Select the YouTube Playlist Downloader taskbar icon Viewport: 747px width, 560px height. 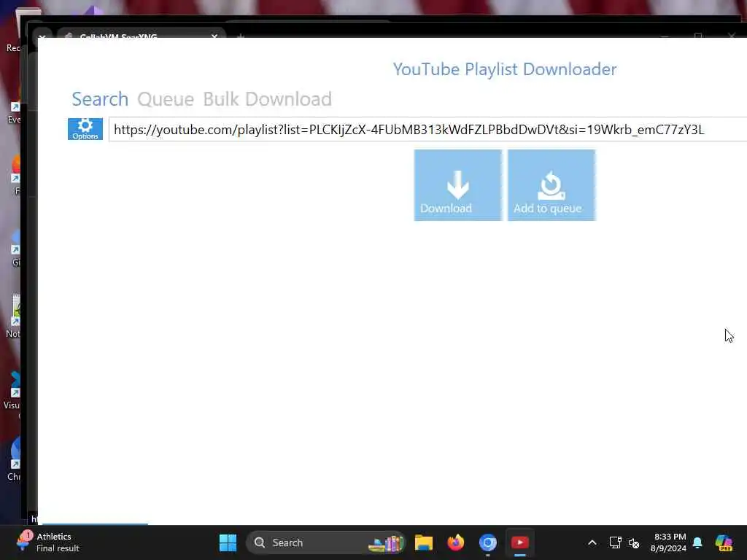[x=519, y=542]
